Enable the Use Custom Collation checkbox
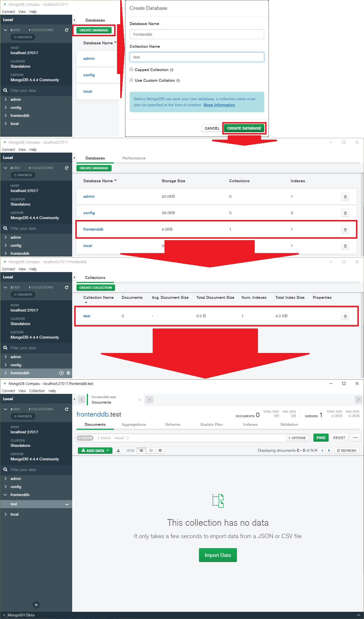 131,80
